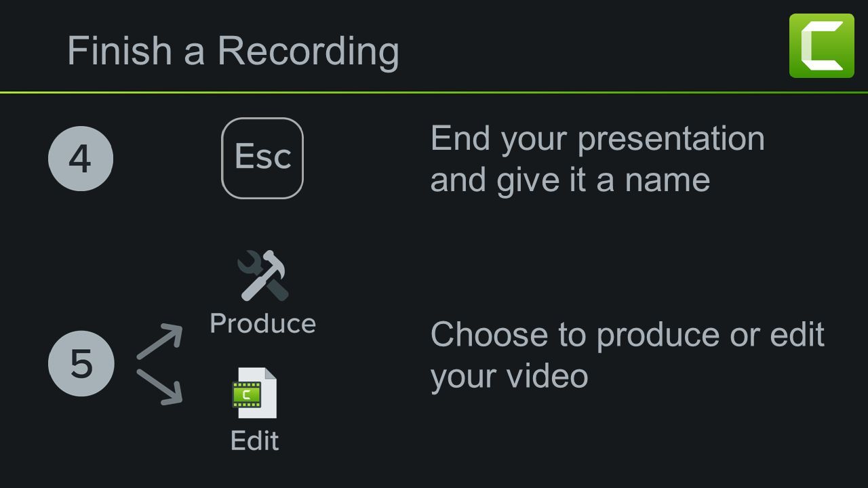
Task: Select the 'End your presentation' text line
Action: click(597, 140)
